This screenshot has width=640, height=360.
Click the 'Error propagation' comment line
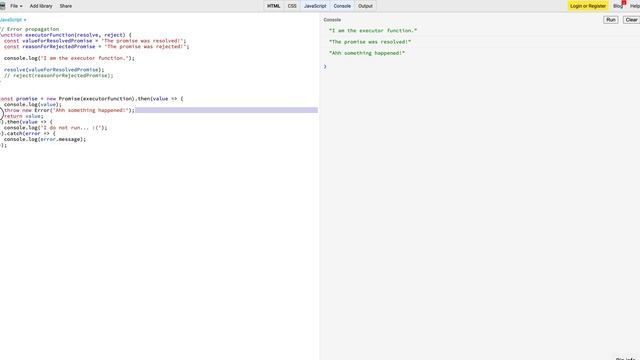30,29
